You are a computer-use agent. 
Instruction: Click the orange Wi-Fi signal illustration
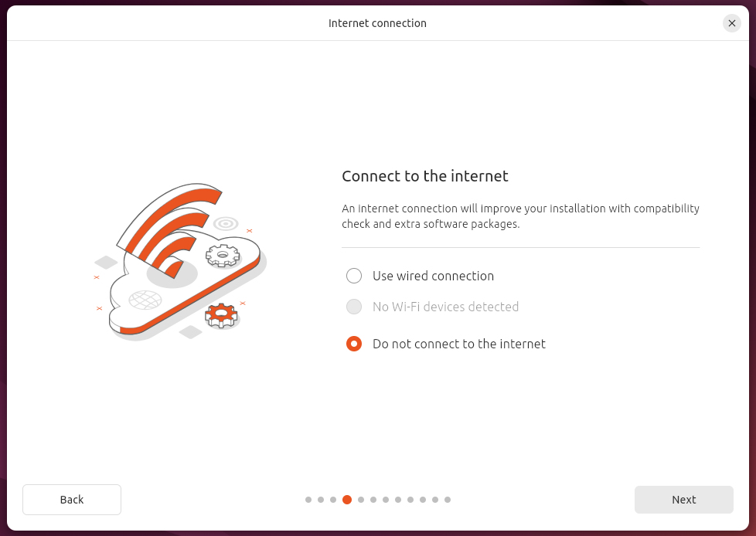[170, 230]
